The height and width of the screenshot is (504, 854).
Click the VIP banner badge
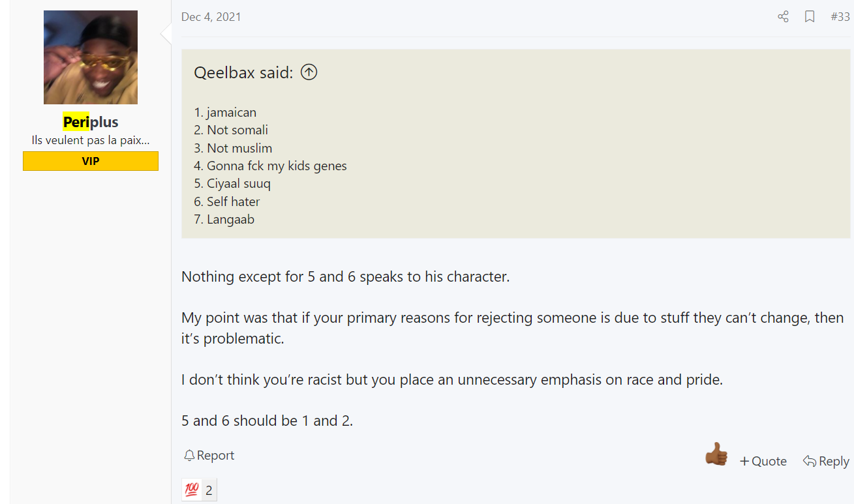91,161
